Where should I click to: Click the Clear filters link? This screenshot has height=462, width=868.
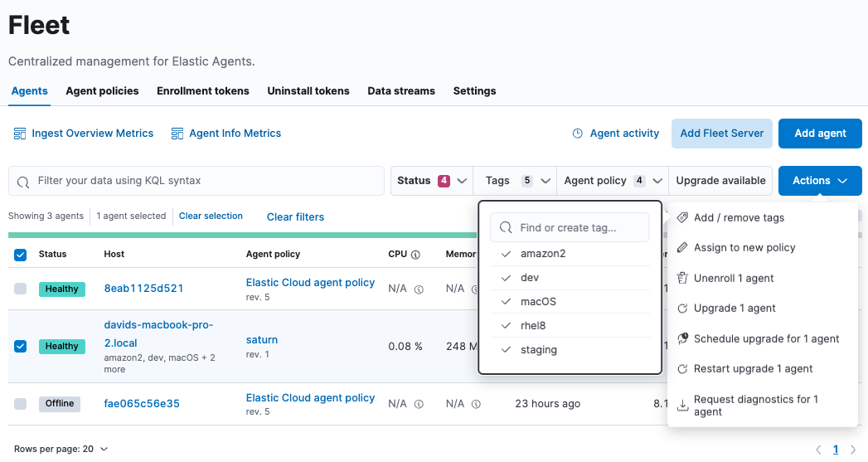pos(295,217)
